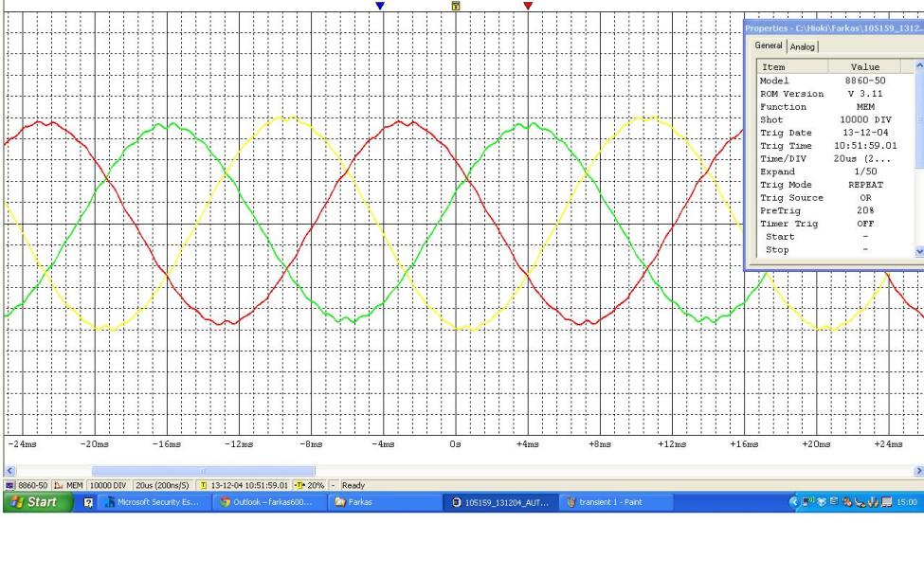Viewport: 924px width, 577px height.
Task: Click the system clock showing 15:00
Action: (x=907, y=502)
